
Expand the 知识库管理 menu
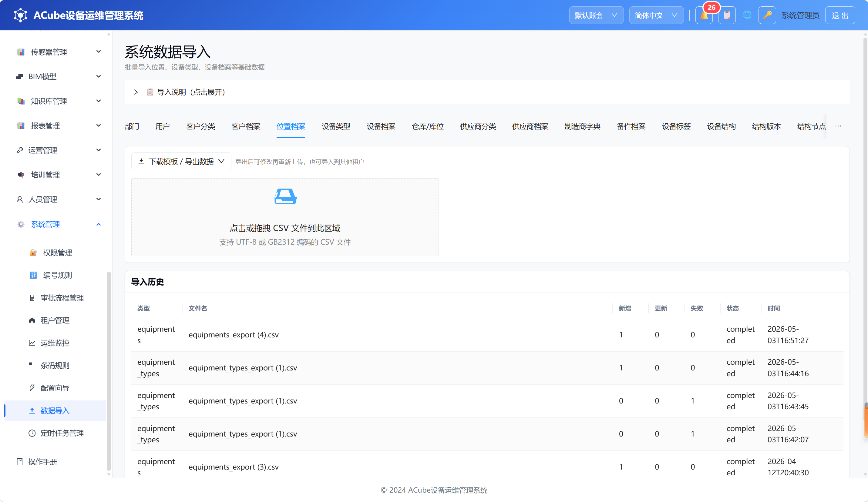[x=59, y=101]
